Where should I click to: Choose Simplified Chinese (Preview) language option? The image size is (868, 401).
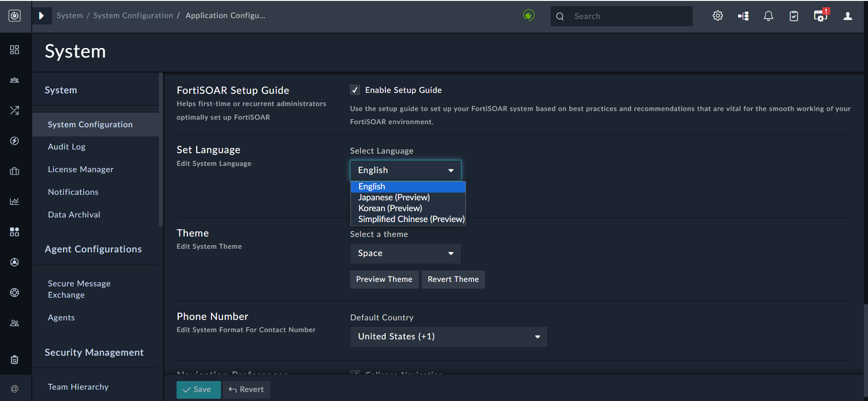(408, 219)
